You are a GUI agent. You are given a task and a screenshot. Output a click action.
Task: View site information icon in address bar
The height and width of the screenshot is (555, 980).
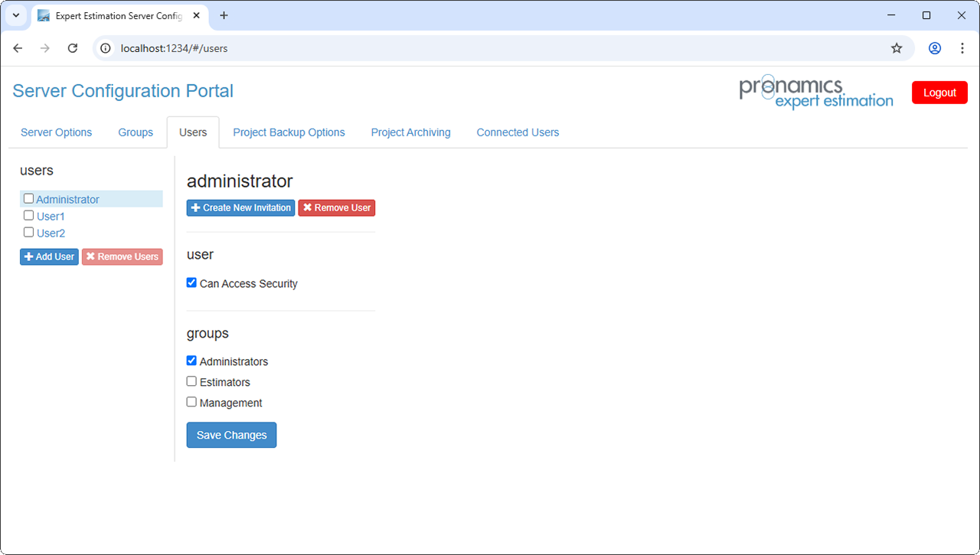(106, 48)
